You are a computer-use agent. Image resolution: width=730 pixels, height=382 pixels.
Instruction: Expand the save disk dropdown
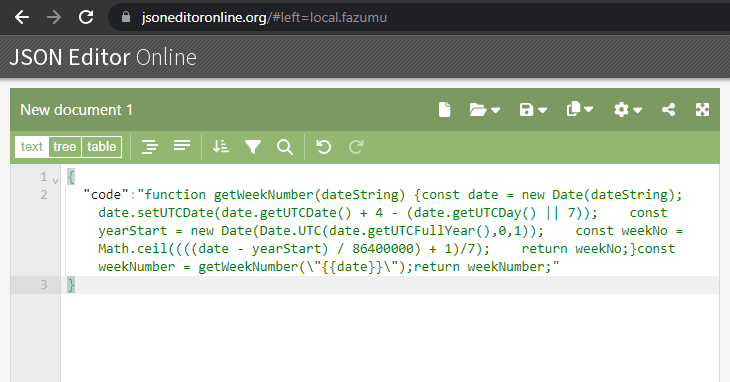pos(533,110)
